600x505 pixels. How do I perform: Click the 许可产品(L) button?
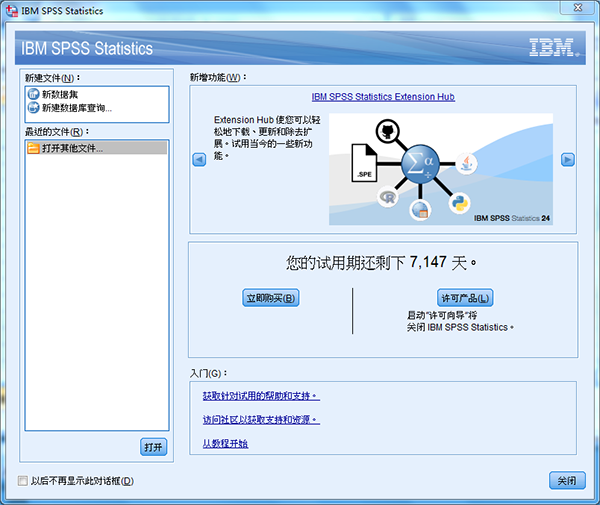click(x=465, y=298)
